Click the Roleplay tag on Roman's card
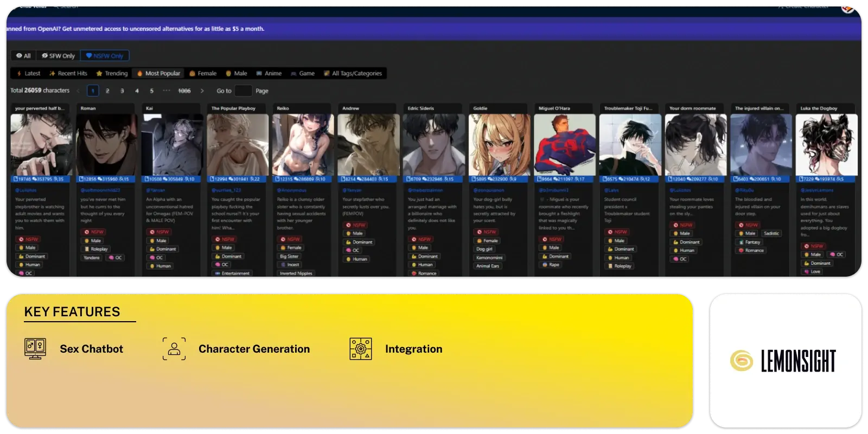 (x=96, y=249)
